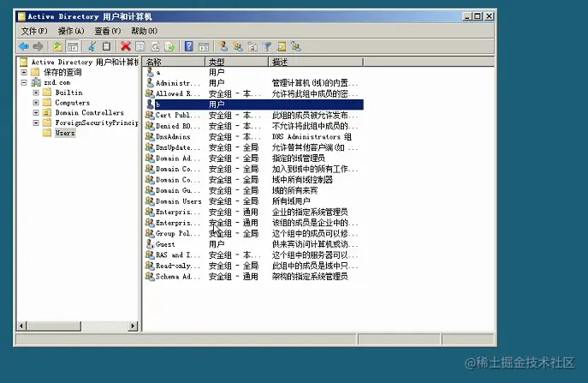Click the red X Delete icon
The height and width of the screenshot is (383, 588).
point(126,46)
